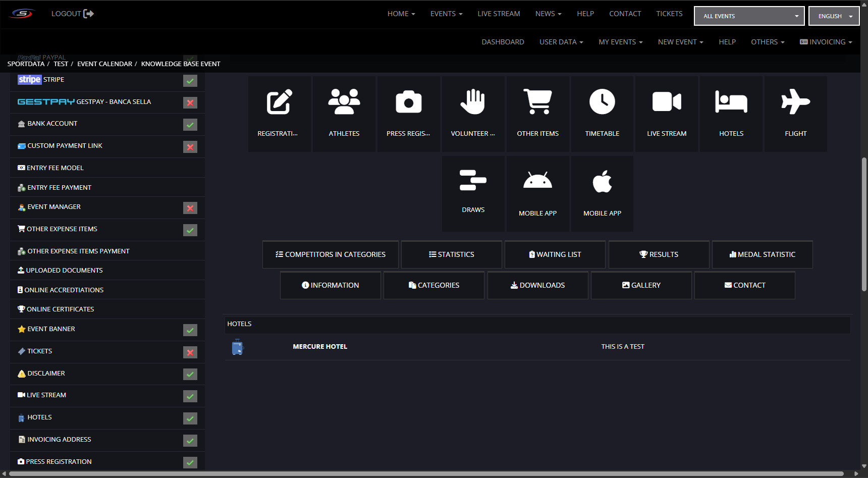Screen dimensions: 868x478
Task: Click the horizontal scrollbar at bottom
Action: (x=426, y=474)
